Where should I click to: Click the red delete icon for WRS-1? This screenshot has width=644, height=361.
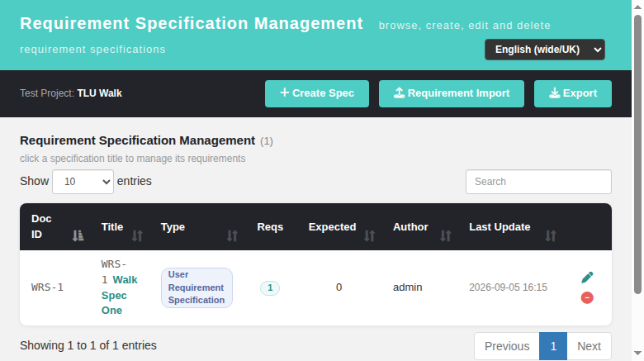(587, 297)
